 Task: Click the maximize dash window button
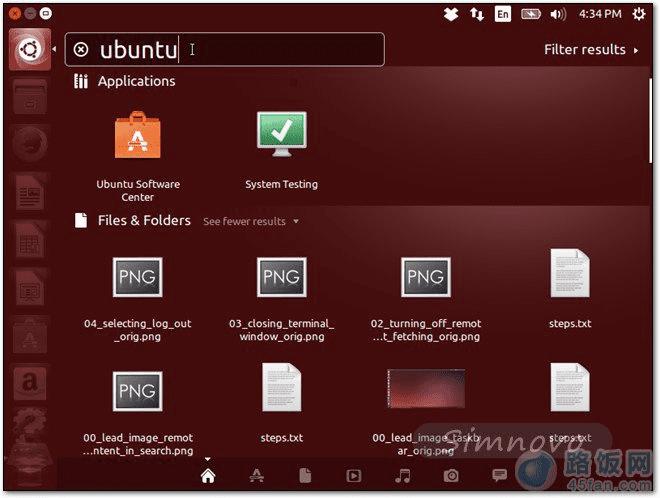[45, 13]
